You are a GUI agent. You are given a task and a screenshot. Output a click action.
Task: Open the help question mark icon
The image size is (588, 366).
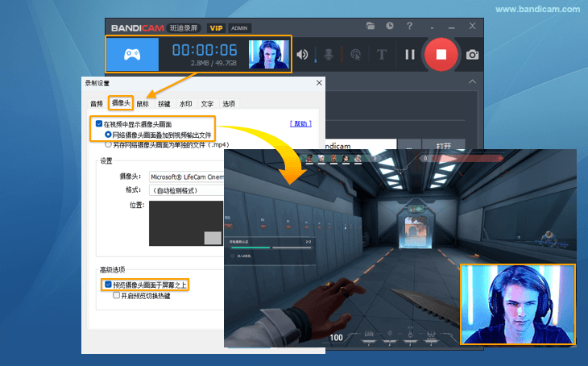[409, 26]
